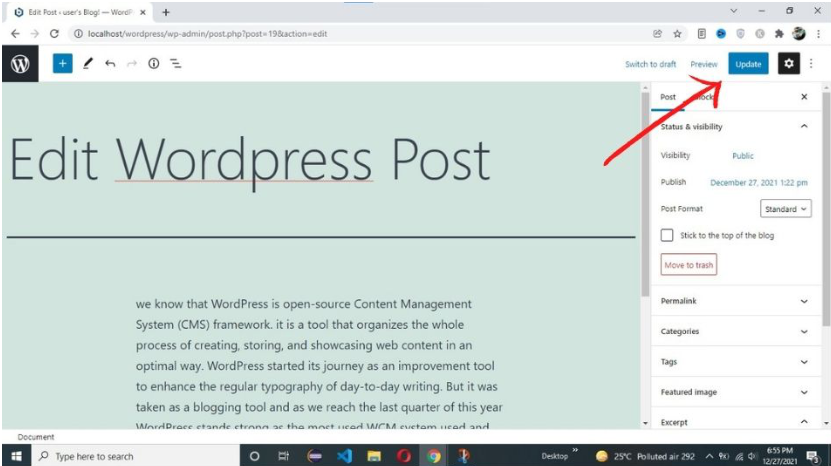Open the editor three-dot options menu
This screenshot has width=831, height=466.
point(811,64)
